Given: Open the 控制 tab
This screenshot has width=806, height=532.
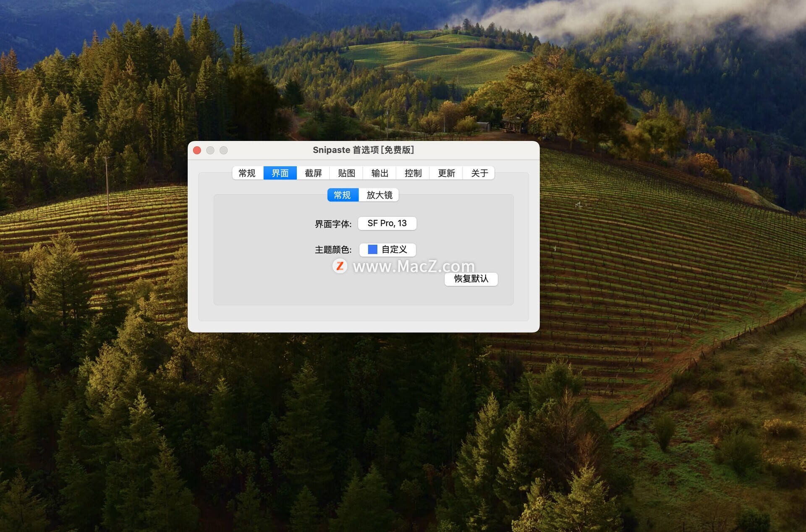Looking at the screenshot, I should coord(413,173).
